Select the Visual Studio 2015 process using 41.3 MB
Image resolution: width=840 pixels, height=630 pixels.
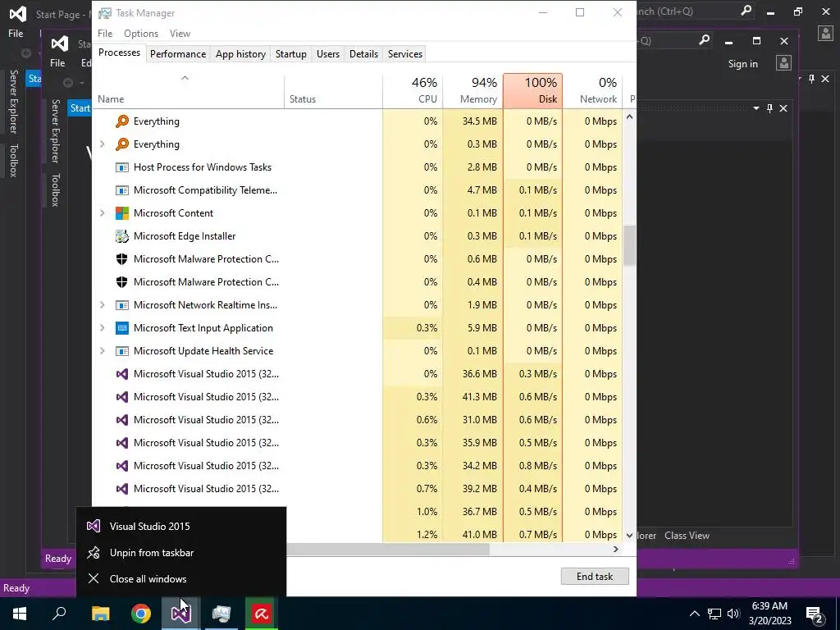click(x=358, y=397)
